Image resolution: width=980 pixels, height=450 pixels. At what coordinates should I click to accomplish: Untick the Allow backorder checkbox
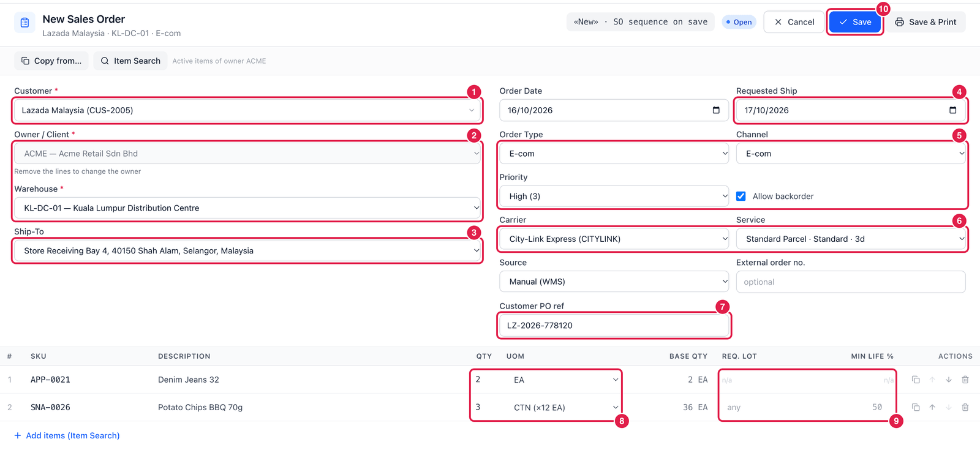tap(741, 197)
